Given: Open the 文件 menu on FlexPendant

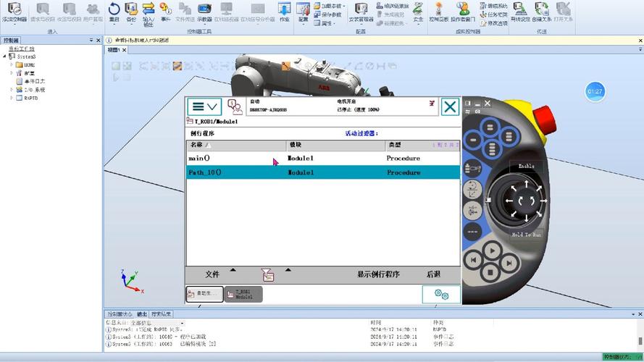Looking at the screenshot, I should (x=212, y=274).
